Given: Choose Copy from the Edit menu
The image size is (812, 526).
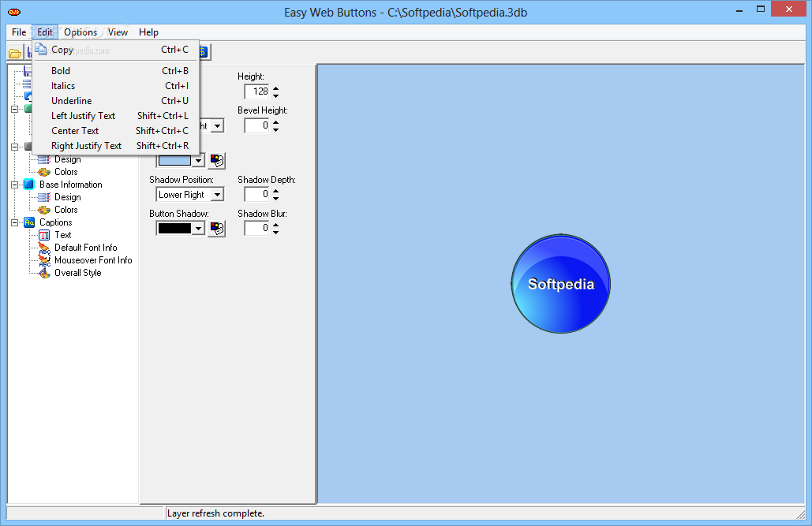Looking at the screenshot, I should pos(116,50).
